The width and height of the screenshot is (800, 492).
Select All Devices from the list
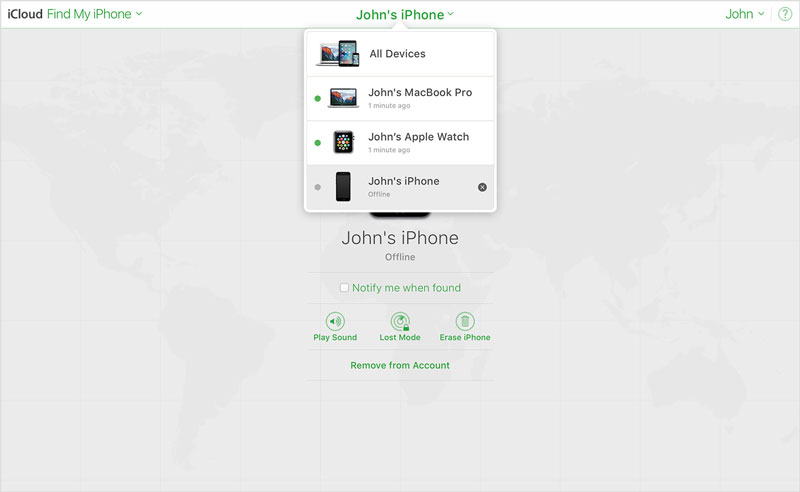click(x=397, y=54)
